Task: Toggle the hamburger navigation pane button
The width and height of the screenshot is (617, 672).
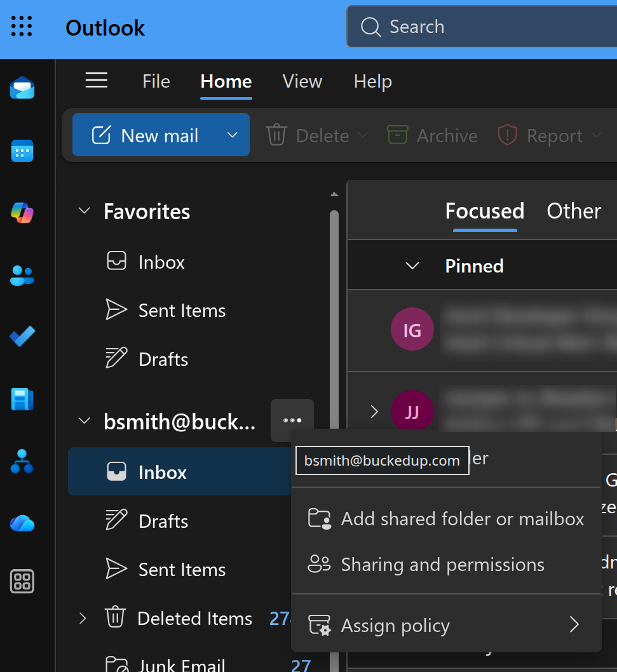Action: pyautogui.click(x=96, y=80)
